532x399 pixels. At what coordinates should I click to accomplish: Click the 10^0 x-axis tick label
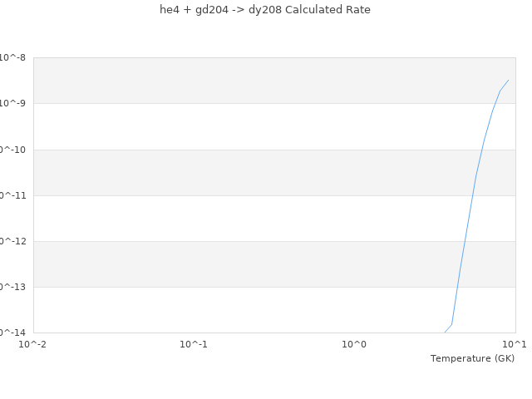pos(354,344)
